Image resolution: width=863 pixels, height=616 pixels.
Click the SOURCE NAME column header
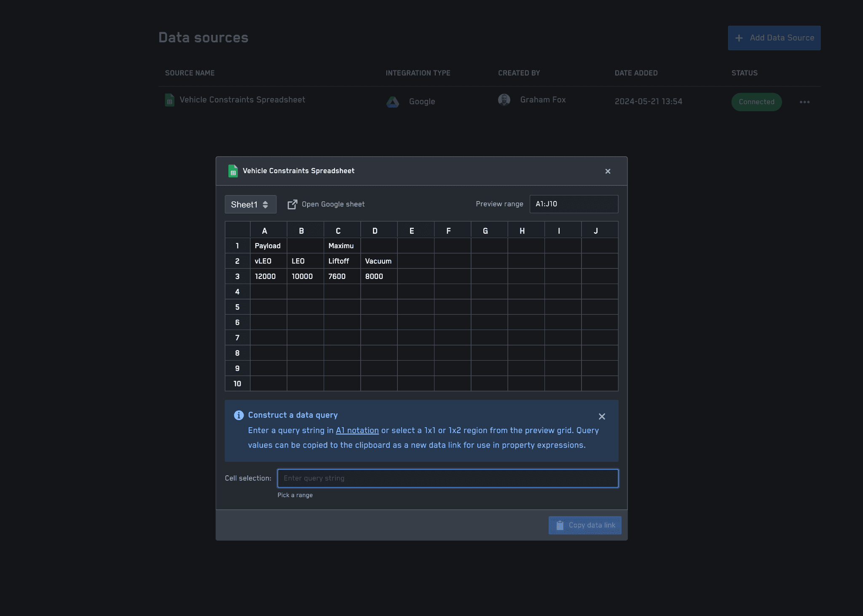(x=190, y=73)
